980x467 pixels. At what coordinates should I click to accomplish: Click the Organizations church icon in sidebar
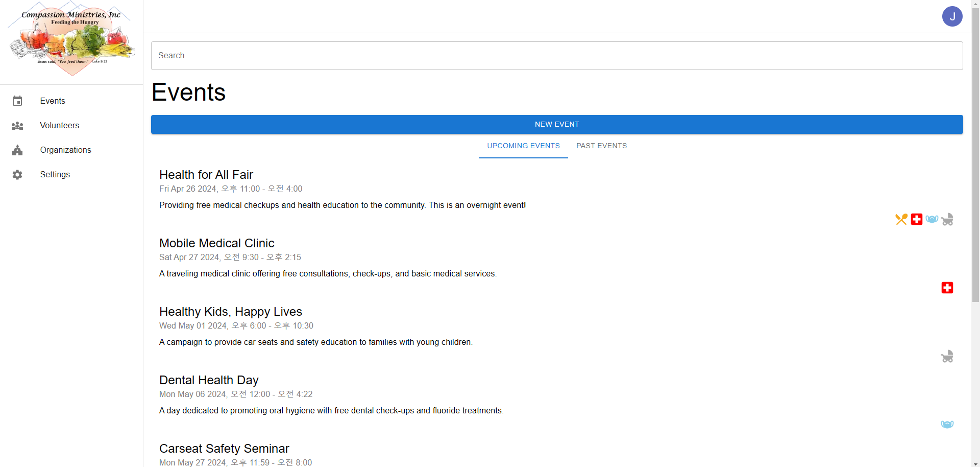tap(17, 150)
